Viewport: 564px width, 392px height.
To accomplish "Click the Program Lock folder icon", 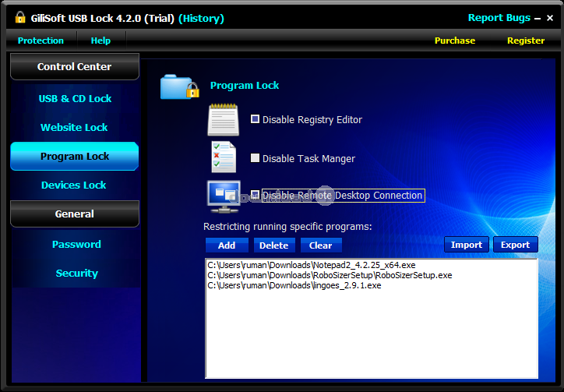I will click(x=179, y=87).
